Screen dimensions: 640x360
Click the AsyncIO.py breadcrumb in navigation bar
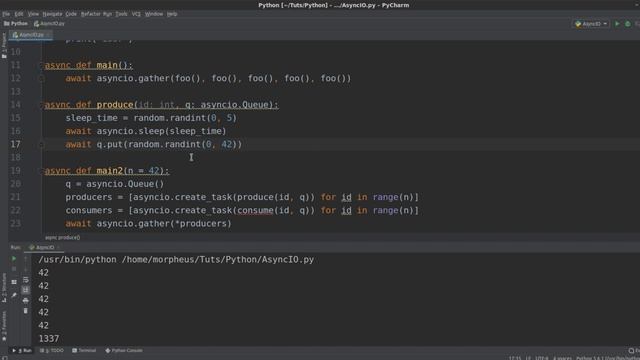click(49, 24)
